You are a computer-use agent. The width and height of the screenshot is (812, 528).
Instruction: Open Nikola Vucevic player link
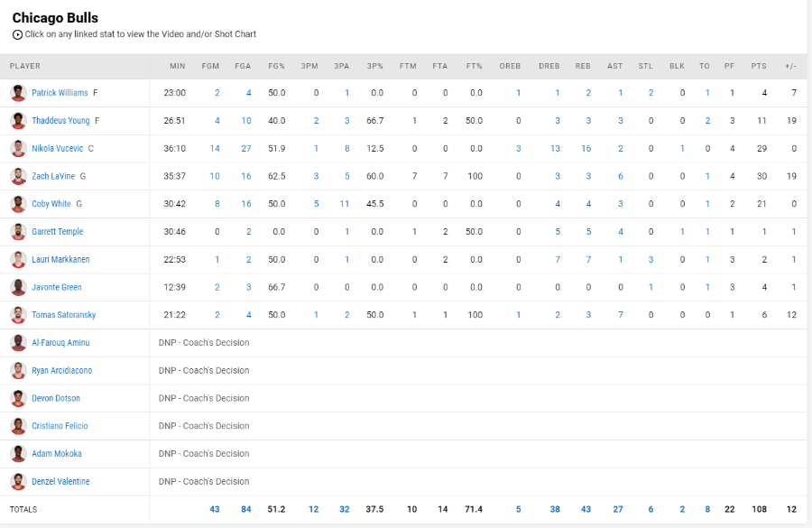click(57, 148)
